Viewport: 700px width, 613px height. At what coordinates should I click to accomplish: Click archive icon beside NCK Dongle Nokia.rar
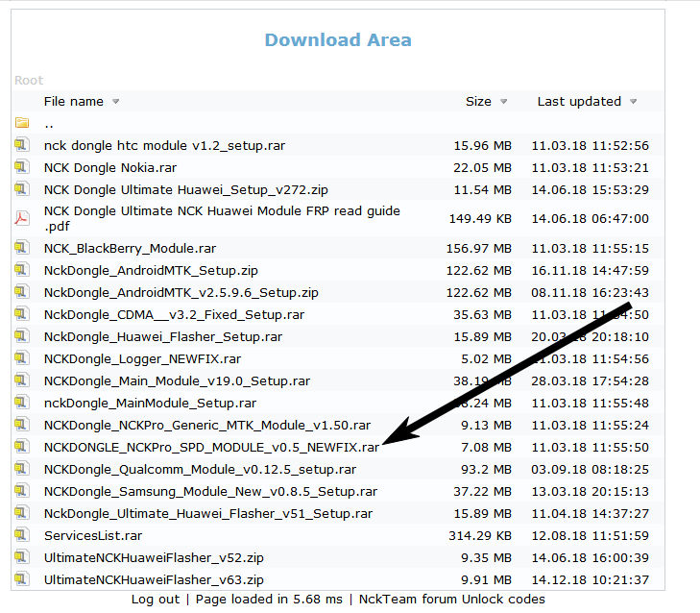(22, 166)
